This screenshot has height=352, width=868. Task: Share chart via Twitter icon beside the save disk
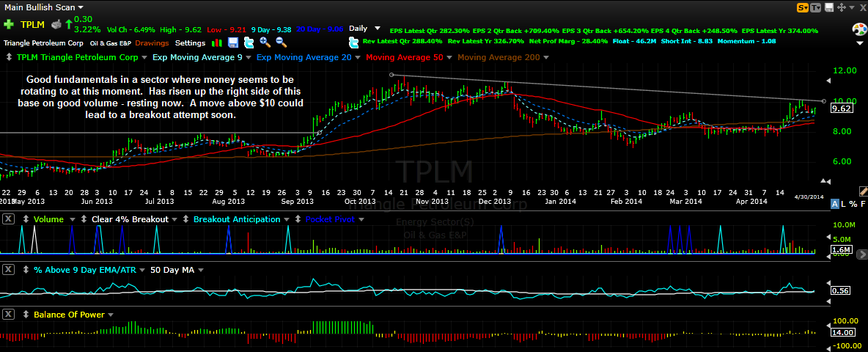249,43
